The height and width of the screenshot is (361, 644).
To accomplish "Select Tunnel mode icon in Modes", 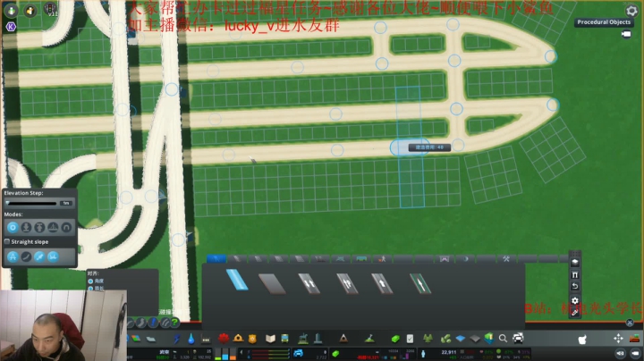I will coord(66,227).
